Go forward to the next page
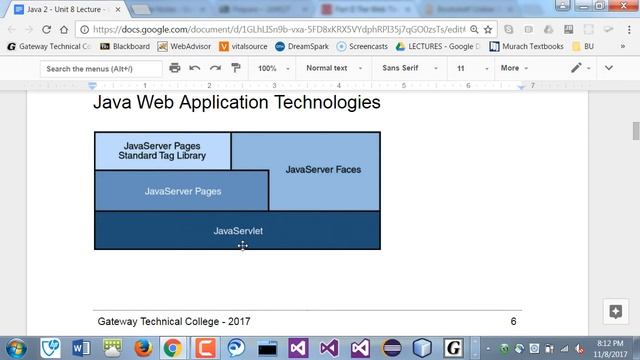Viewport: 640px width, 360px height. click(29, 29)
